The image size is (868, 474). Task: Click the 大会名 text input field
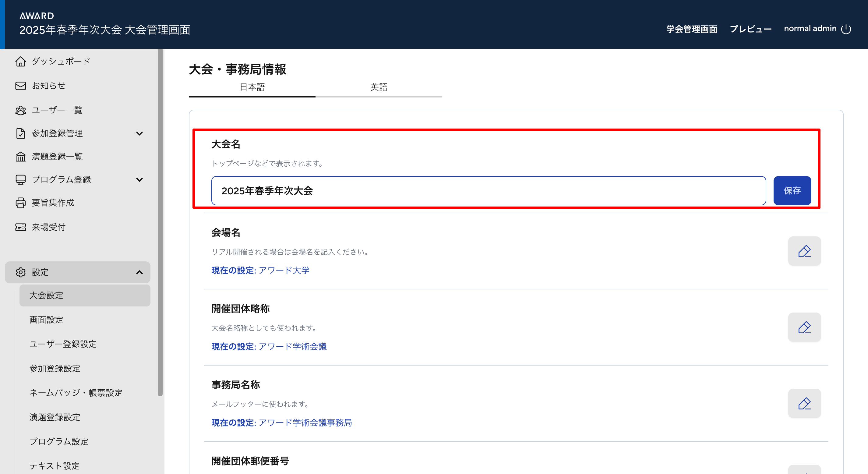coord(488,191)
